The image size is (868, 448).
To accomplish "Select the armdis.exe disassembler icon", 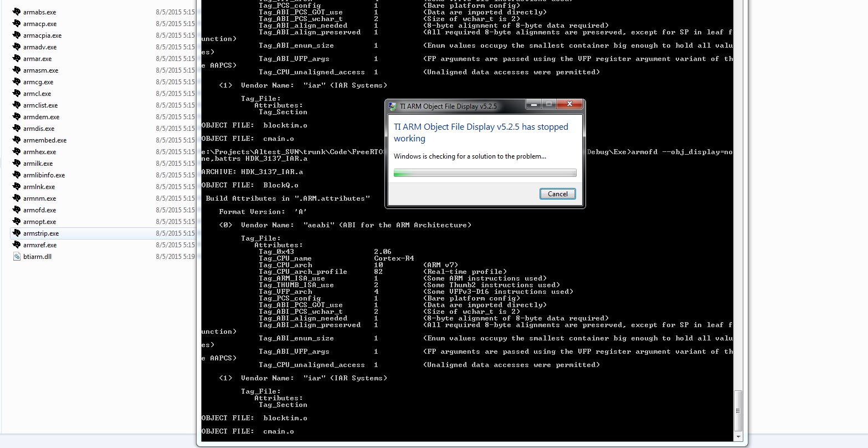I will pos(17,129).
